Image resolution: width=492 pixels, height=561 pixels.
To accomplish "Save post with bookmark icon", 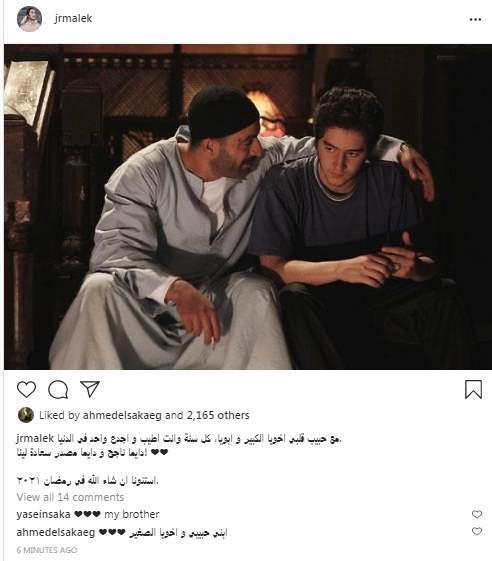I will coord(473,389).
